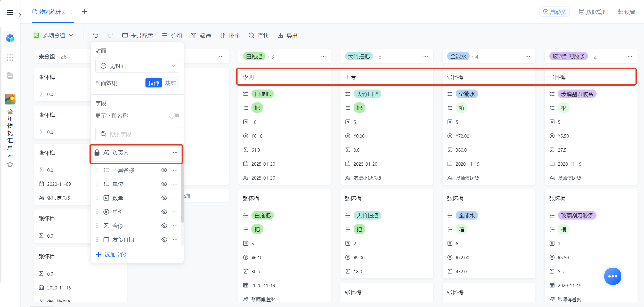Open options dots for 单位 field
The height and width of the screenshot is (307, 644).
175,184
